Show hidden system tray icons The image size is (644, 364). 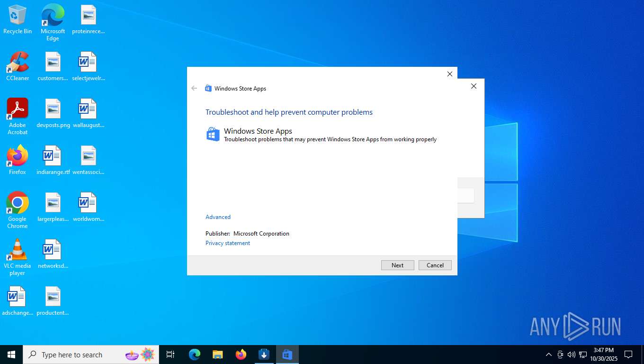point(549,355)
